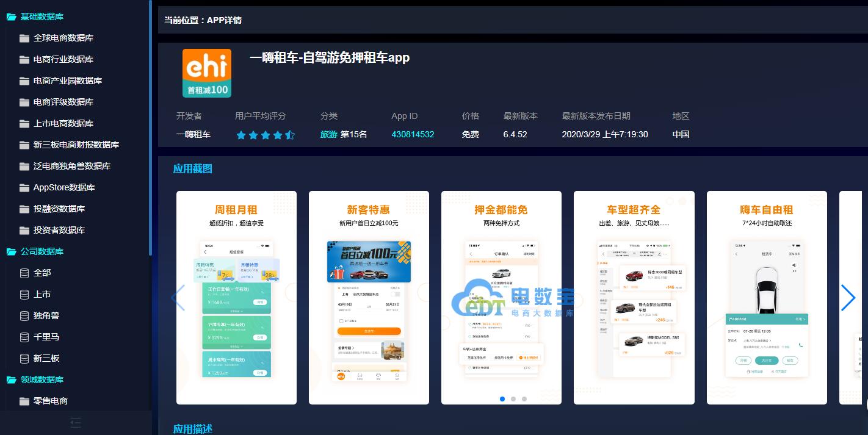Image resolution: width=868 pixels, height=435 pixels.
Task: Click the developer name 一嗨租车
Action: [x=193, y=134]
